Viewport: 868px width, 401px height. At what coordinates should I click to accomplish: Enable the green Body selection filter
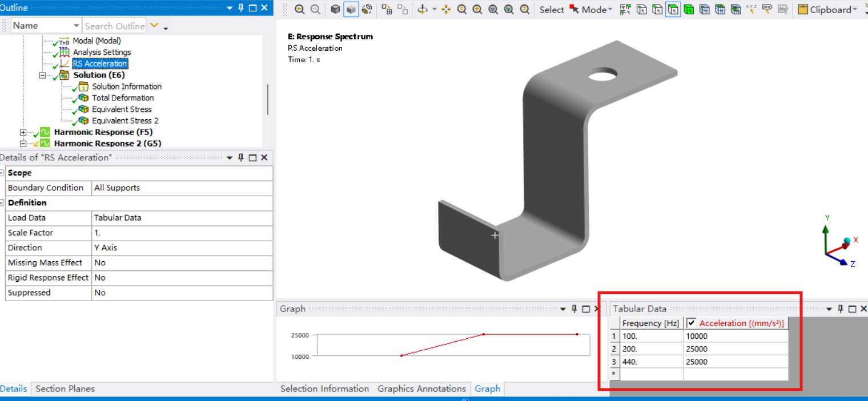click(689, 10)
